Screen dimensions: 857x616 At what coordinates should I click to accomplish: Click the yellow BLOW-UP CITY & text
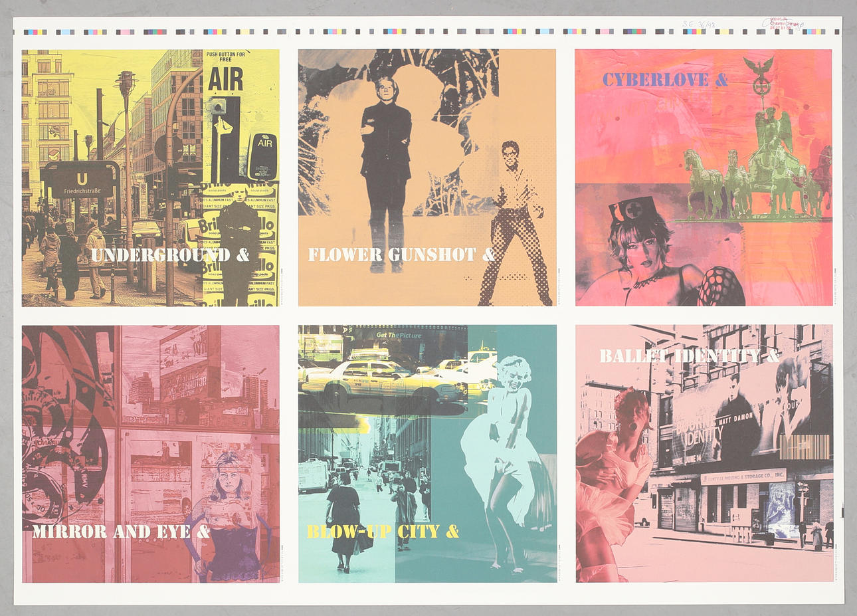click(x=383, y=532)
